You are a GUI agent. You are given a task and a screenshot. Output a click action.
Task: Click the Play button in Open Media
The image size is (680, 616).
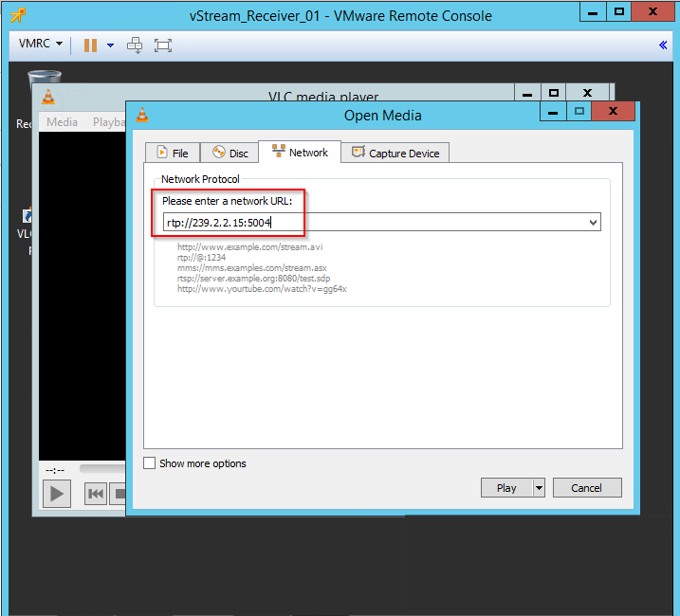coord(506,488)
